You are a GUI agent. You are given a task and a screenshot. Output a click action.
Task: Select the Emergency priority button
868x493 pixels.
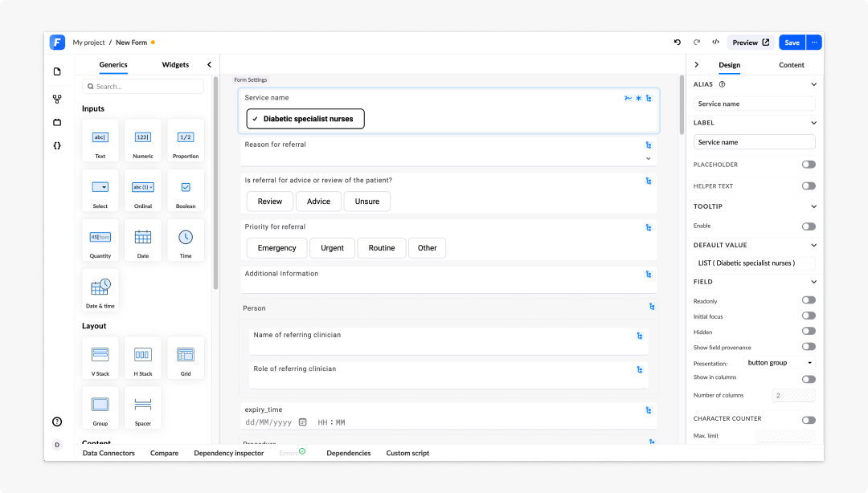pyautogui.click(x=276, y=248)
